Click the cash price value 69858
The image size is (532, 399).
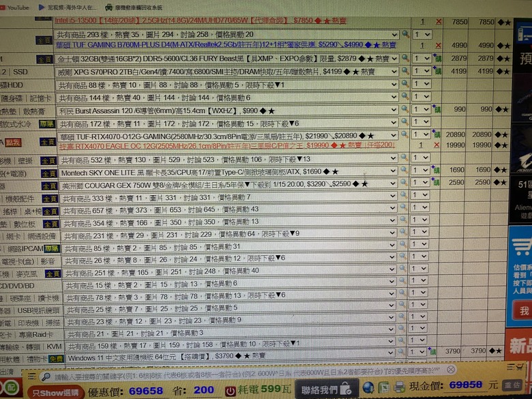(466, 385)
